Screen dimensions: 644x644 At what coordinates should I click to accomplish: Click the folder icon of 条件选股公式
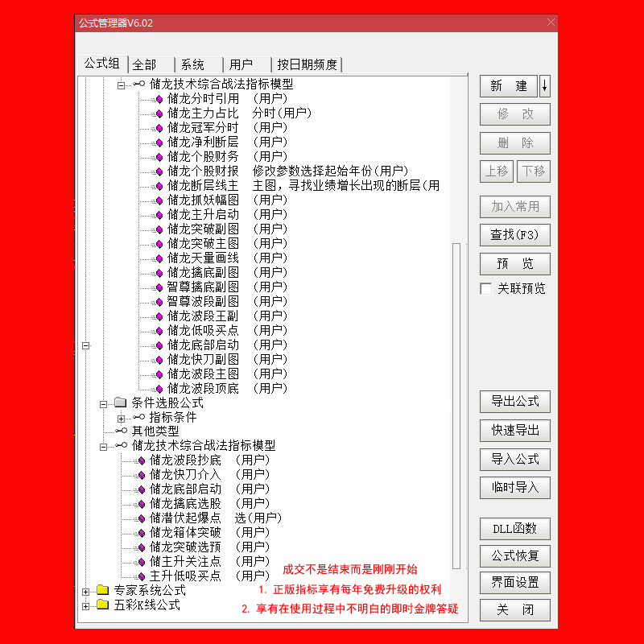(120, 402)
